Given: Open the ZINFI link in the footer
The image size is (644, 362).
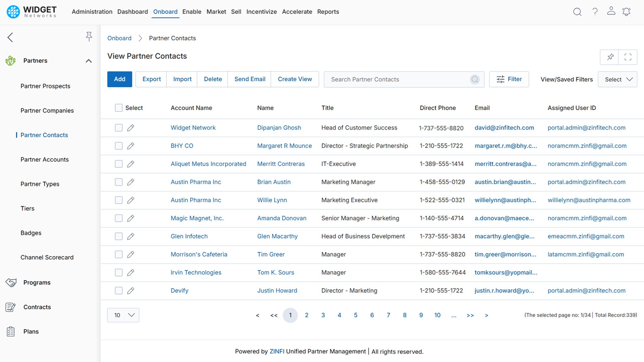Looking at the screenshot, I should (x=277, y=351).
